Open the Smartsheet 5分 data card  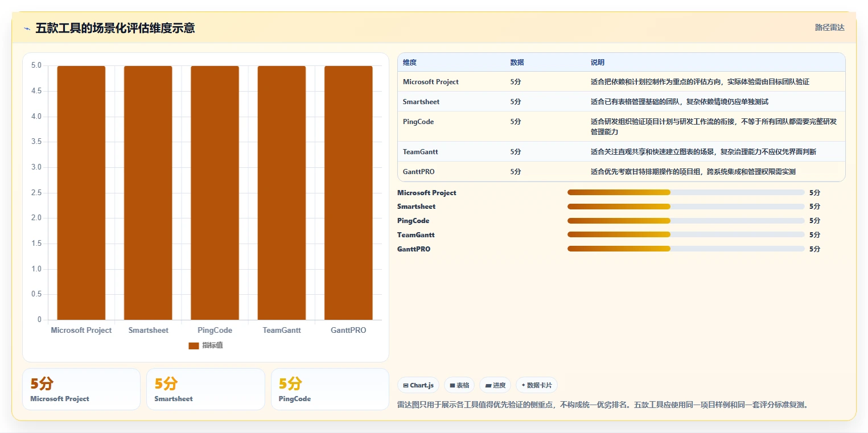click(x=205, y=389)
